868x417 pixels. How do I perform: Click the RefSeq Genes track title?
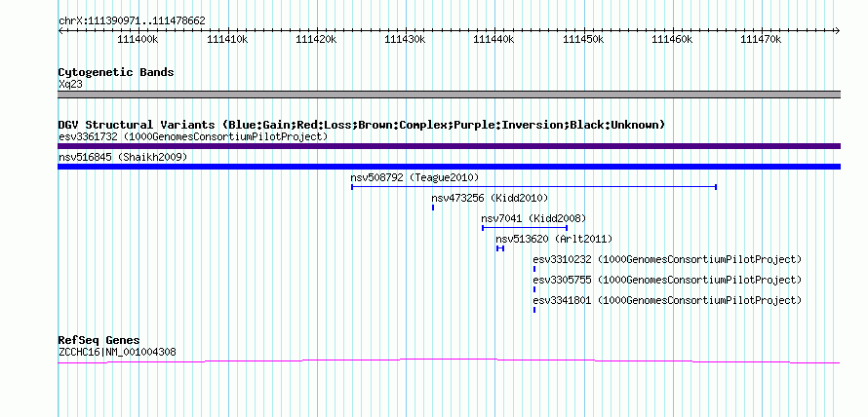(99, 340)
